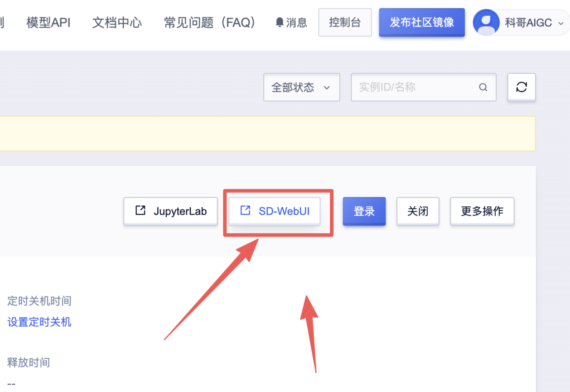
Task: Go to 文档中心 in navigation
Action: pos(117,22)
